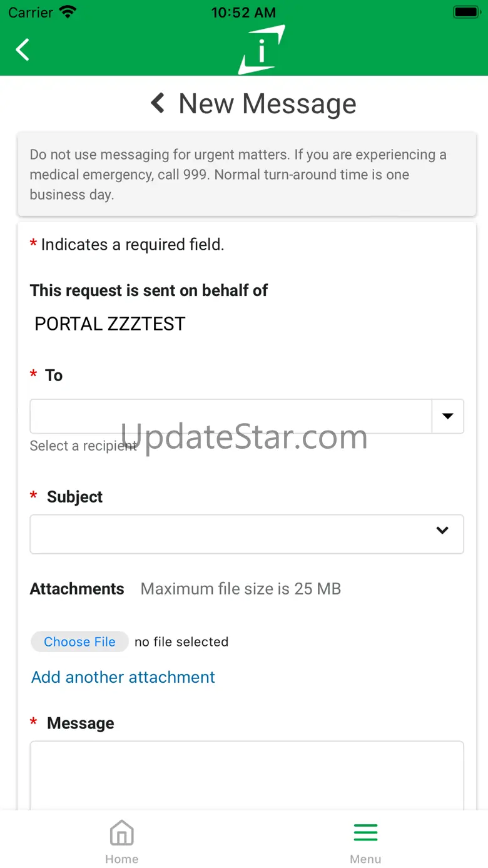Click into the Message text area

pyautogui.click(x=247, y=775)
